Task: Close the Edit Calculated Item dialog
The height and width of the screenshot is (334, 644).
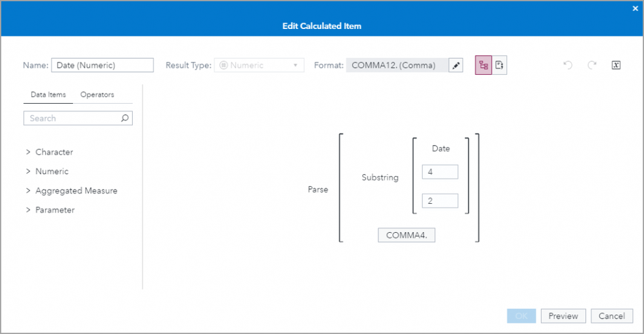Action: point(635,8)
